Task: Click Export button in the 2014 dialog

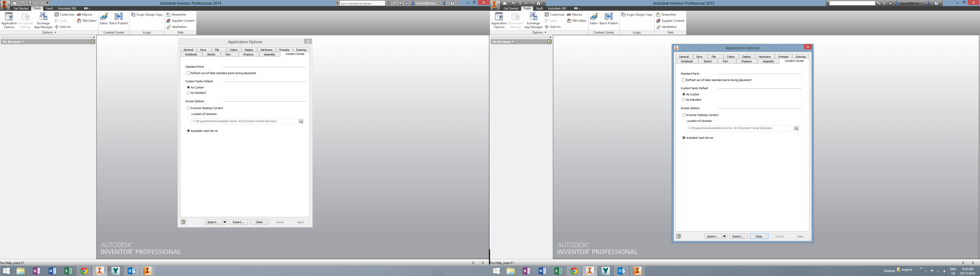Action: coord(239,222)
